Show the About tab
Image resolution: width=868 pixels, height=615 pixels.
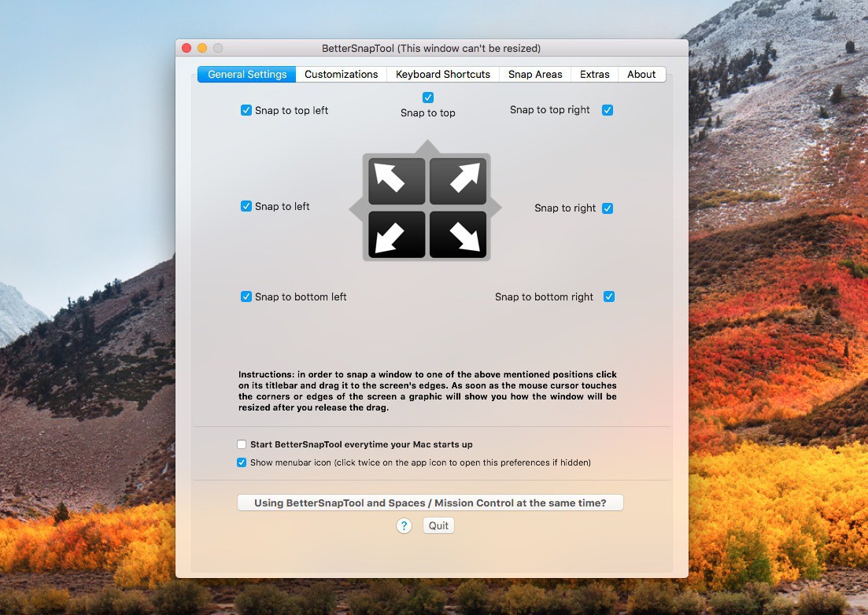[641, 74]
